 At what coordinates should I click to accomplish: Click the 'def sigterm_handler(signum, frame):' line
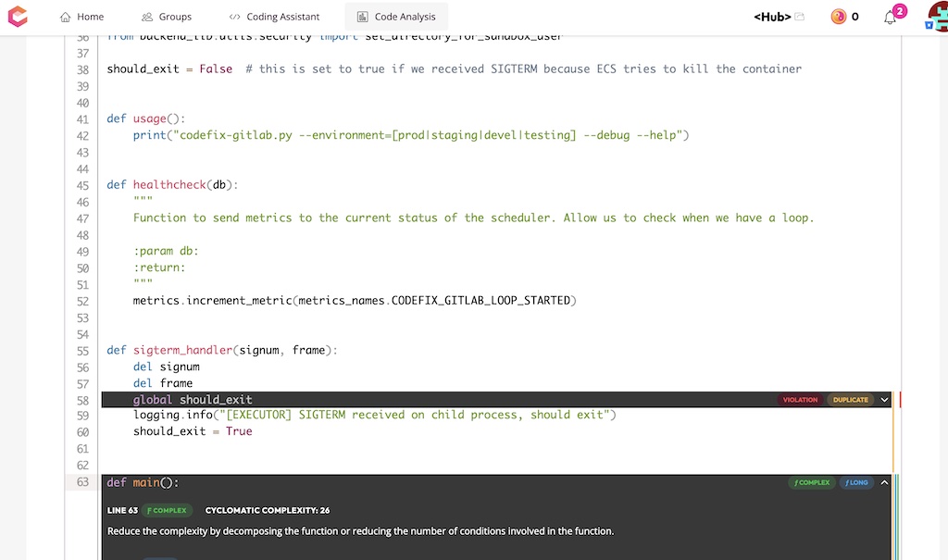(222, 350)
